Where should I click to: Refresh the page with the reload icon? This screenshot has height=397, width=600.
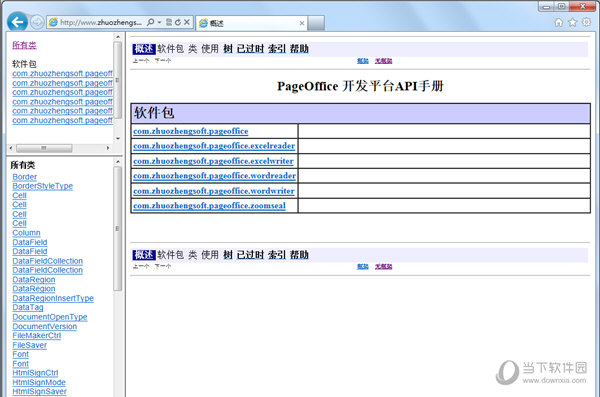point(178,22)
